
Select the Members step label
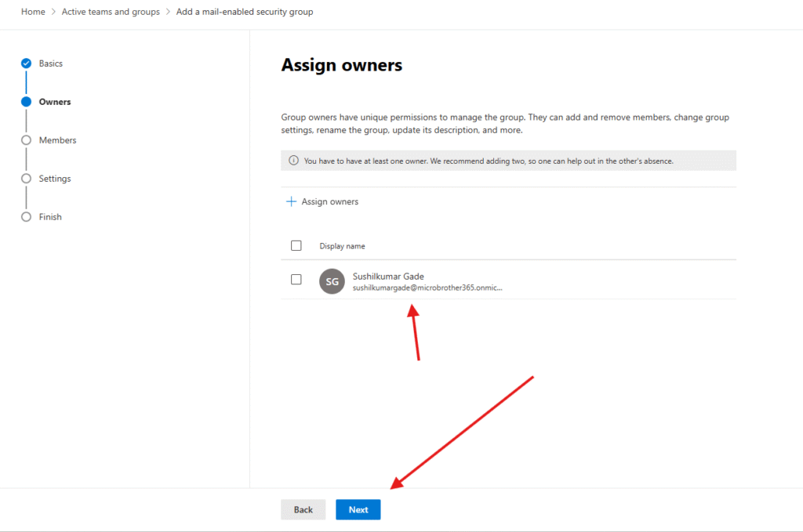pyautogui.click(x=57, y=140)
